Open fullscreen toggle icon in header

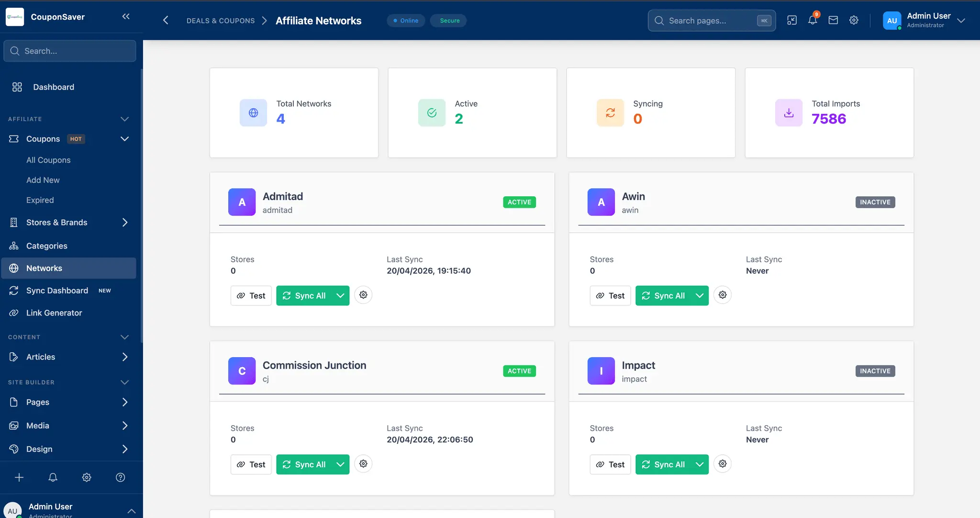coord(792,20)
